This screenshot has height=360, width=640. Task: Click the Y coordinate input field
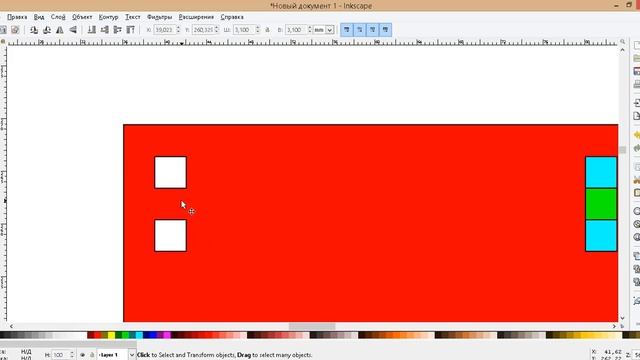pyautogui.click(x=203, y=30)
